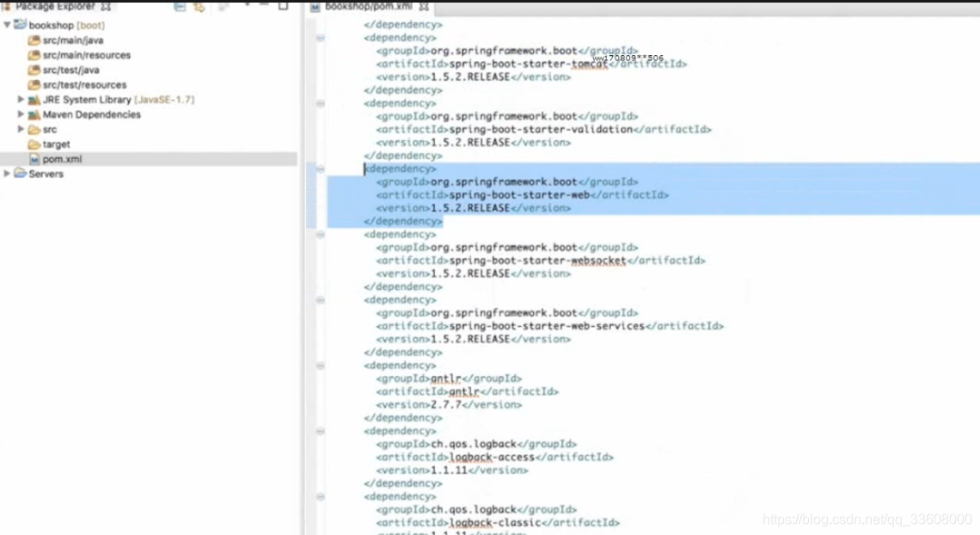Fold the logback-classic dependency block

[320, 497]
